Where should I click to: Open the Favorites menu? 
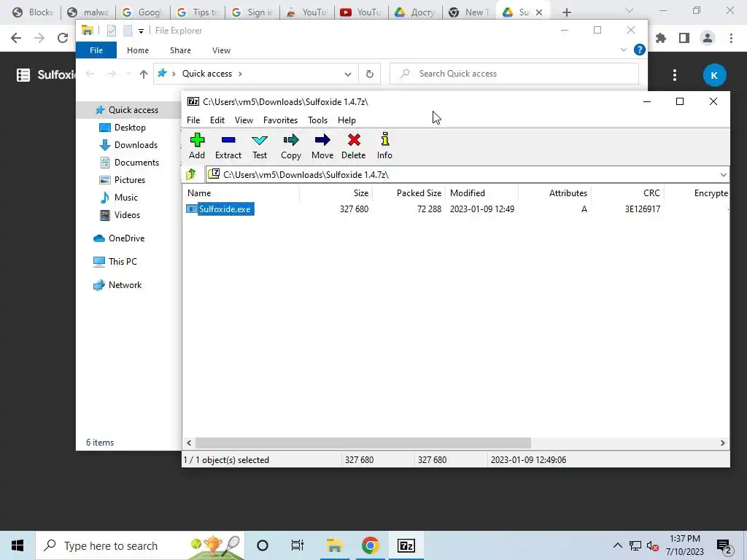(x=280, y=120)
